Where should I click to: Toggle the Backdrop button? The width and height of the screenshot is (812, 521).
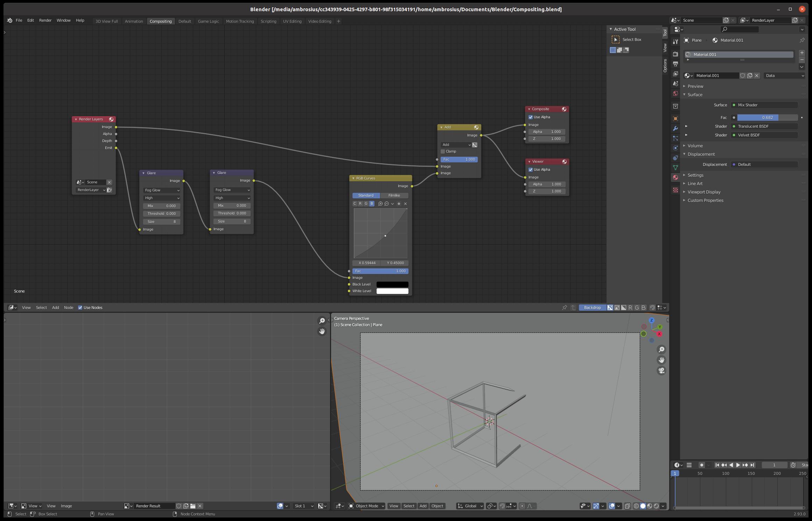point(592,308)
